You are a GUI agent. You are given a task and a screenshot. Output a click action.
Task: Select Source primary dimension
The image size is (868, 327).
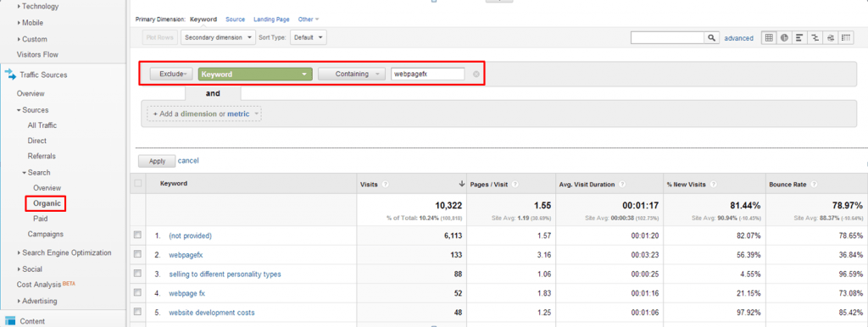[236, 19]
